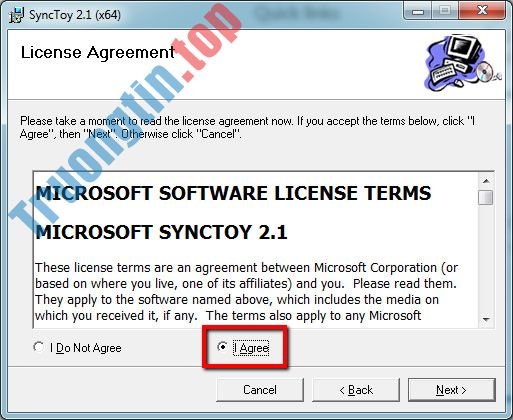The height and width of the screenshot is (420, 513).
Task: Click empty scrollbar track below the thumb
Action: point(486,259)
